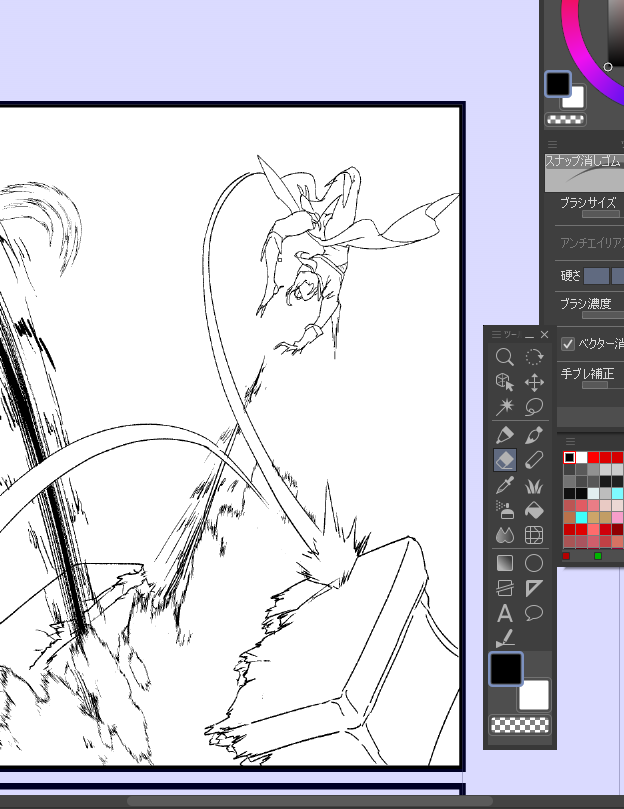Click the スナップ消しゴム brush preview

coord(584,173)
